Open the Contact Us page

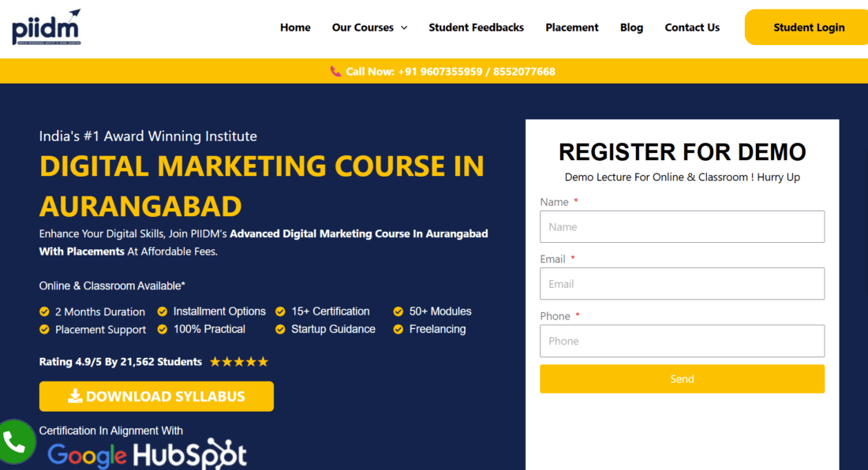pos(692,28)
